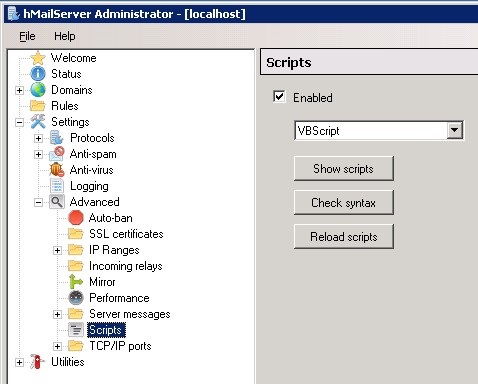Click the Anti-spam envelope icon

point(57,154)
